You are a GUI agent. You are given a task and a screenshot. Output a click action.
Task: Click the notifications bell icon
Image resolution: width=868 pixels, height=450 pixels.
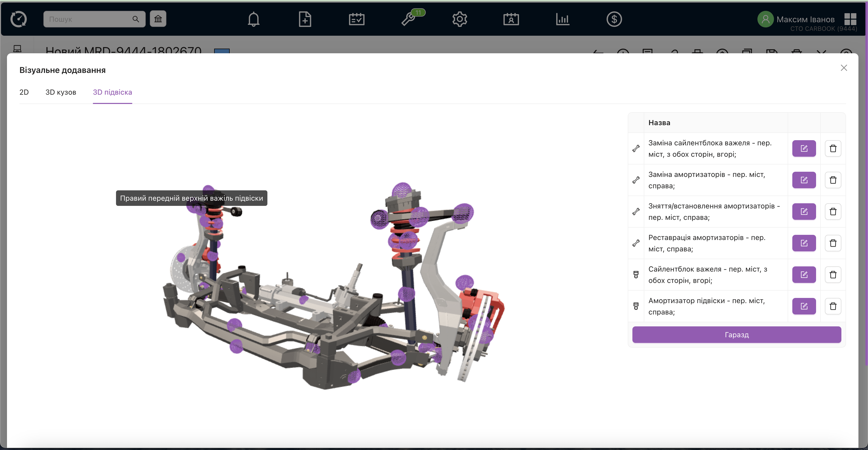point(253,19)
